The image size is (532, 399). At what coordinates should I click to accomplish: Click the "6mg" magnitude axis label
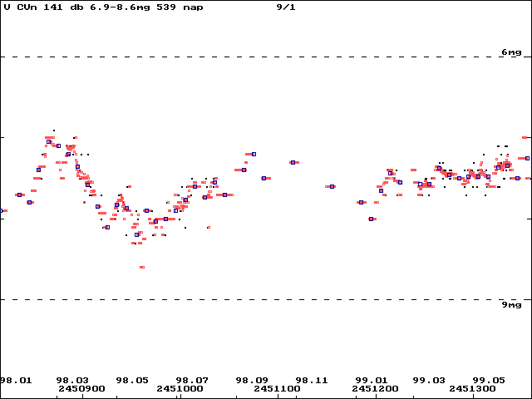tap(511, 52)
